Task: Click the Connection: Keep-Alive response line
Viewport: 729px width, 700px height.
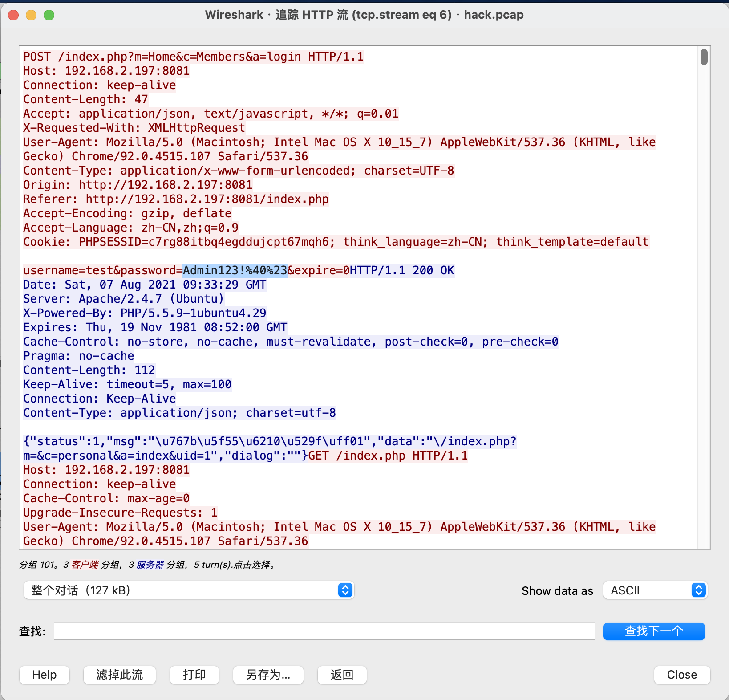Action: (x=99, y=399)
